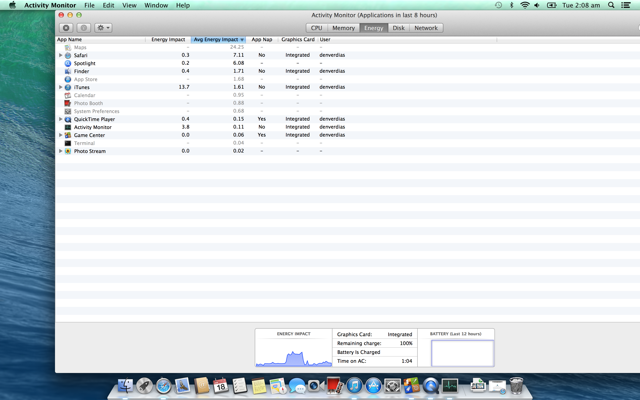Open Reminders from the Dock

240,386
